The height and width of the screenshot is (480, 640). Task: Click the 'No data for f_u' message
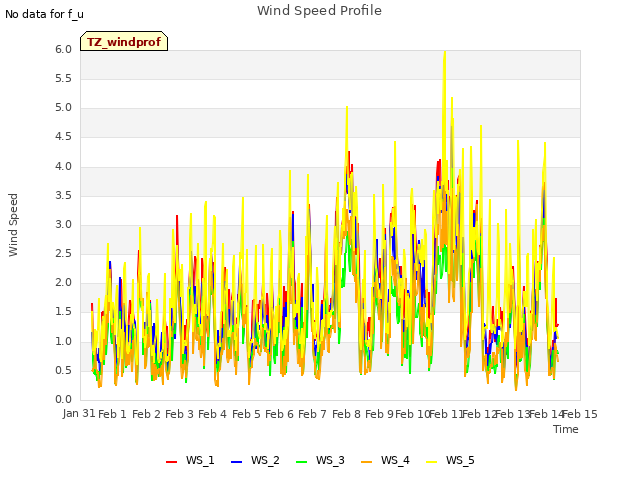click(44, 14)
